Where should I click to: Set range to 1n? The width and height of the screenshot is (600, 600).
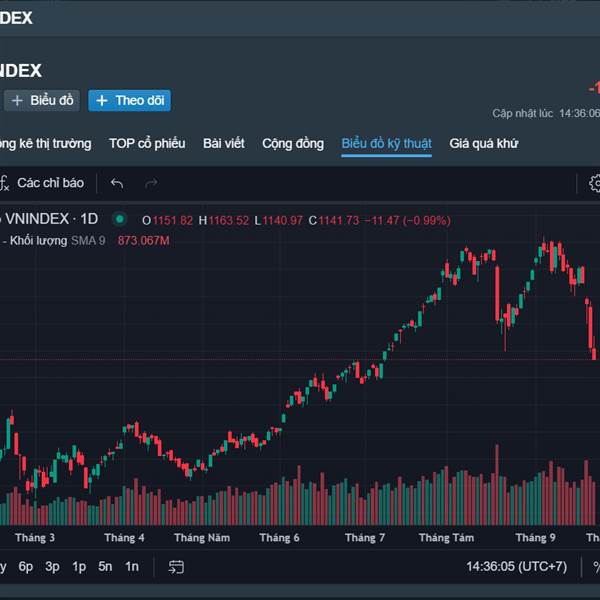pos(132,567)
